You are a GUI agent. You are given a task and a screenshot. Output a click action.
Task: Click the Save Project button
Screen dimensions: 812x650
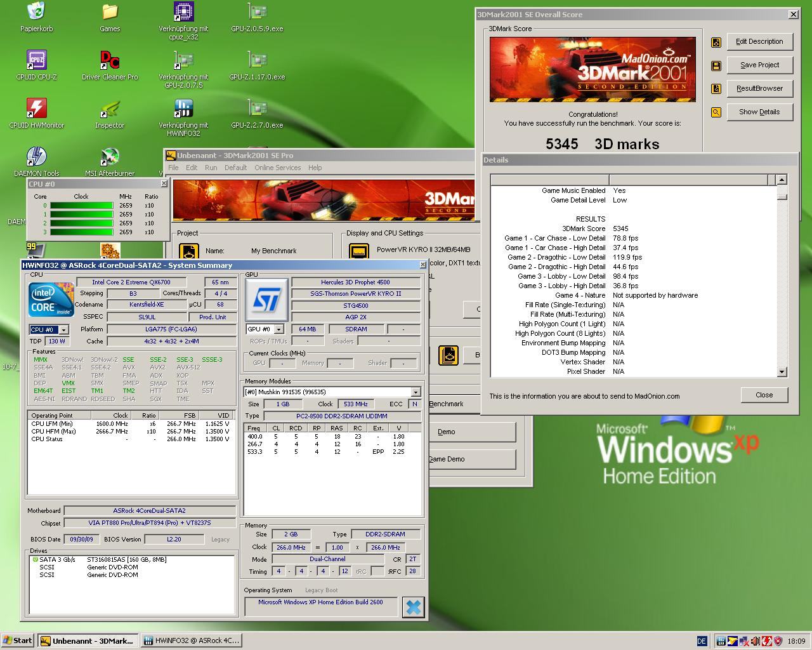[x=759, y=65]
